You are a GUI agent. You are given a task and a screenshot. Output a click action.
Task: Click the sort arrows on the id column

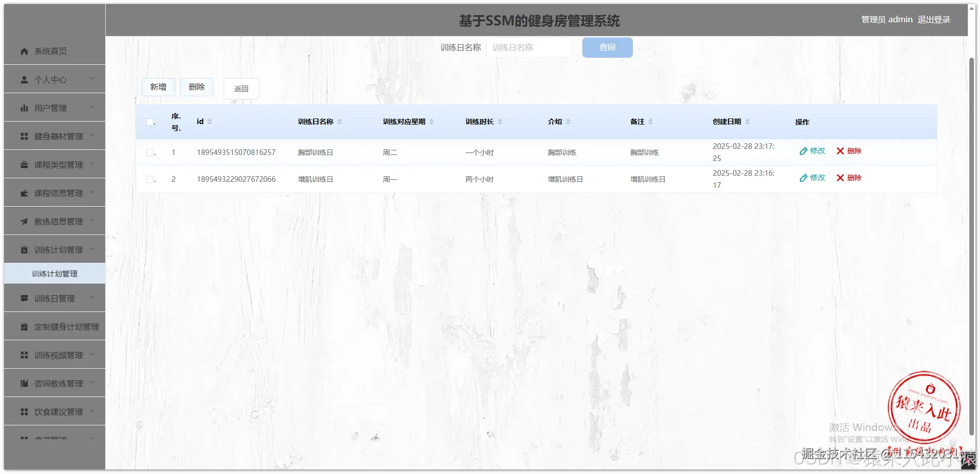pos(209,122)
